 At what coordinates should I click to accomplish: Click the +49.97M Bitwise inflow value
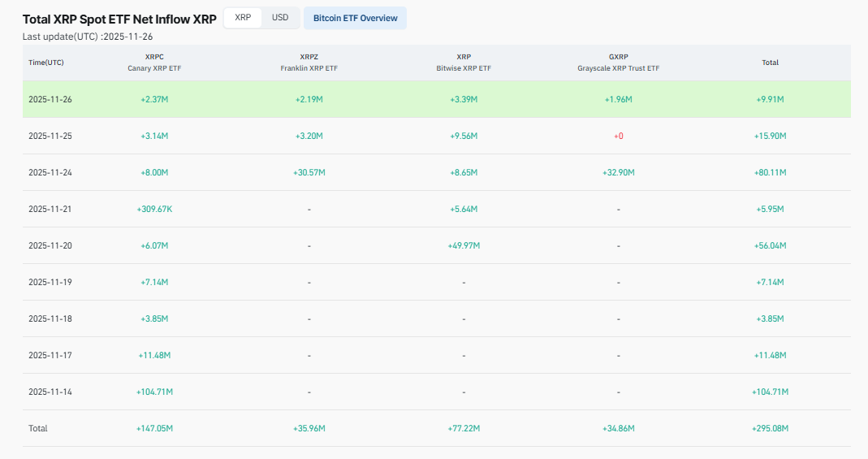pos(464,245)
